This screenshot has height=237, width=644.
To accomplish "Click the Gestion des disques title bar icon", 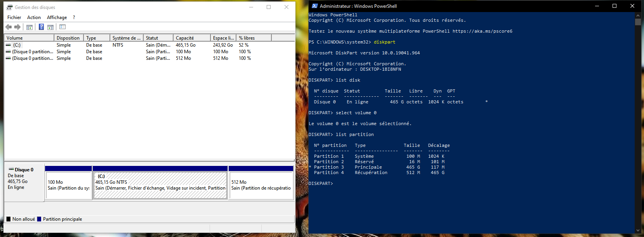I will point(9,7).
